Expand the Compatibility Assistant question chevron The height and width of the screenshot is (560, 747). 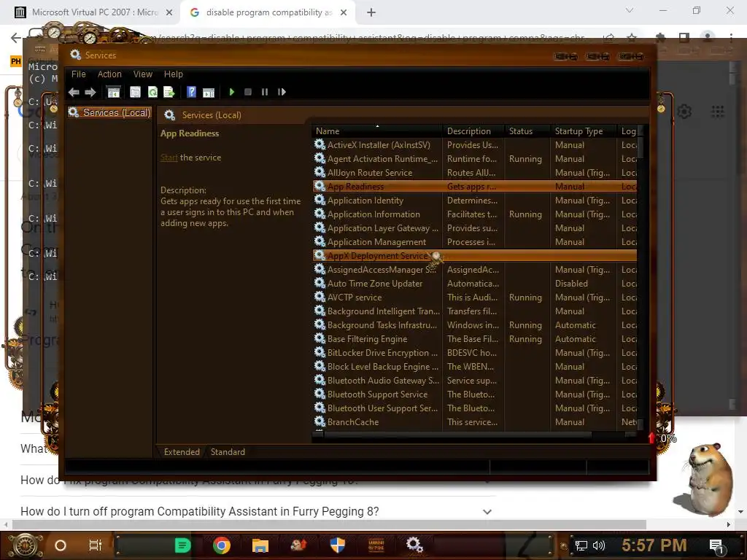(487, 512)
